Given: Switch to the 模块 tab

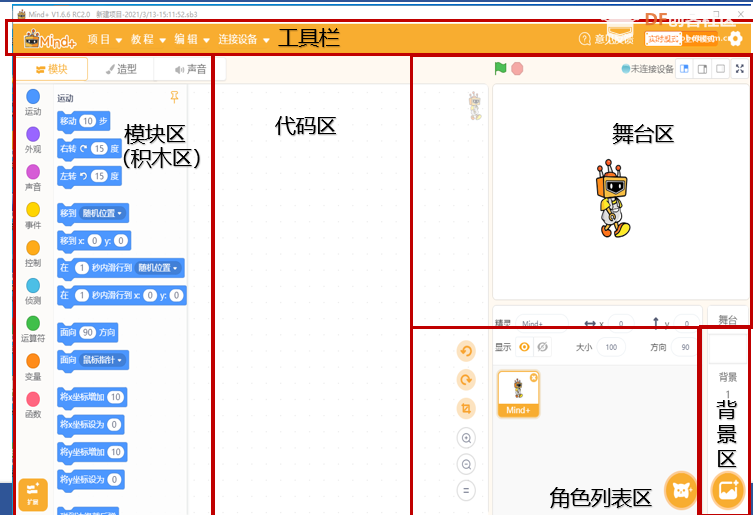Looking at the screenshot, I should pos(52,69).
